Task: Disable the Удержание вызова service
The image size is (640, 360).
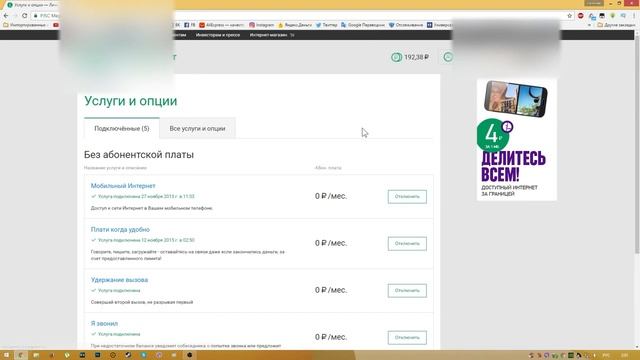Action: [407, 290]
